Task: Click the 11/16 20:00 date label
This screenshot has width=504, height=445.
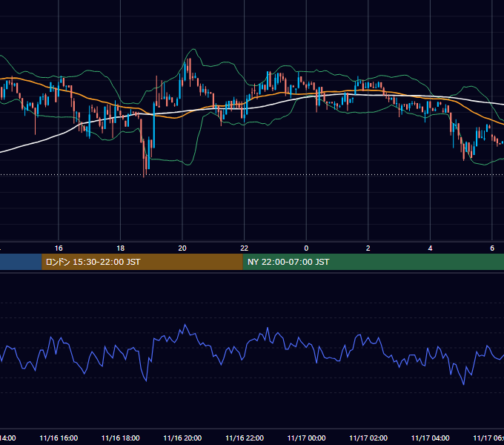Action: coord(182,438)
